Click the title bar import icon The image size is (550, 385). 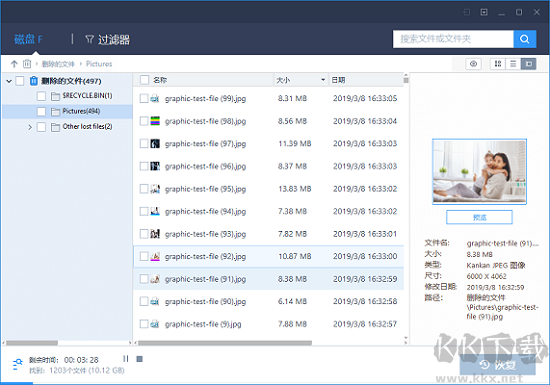click(x=466, y=12)
